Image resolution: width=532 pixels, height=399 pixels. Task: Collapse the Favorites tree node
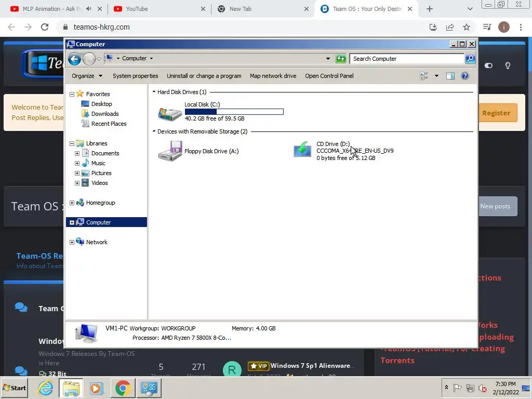pyautogui.click(x=72, y=94)
